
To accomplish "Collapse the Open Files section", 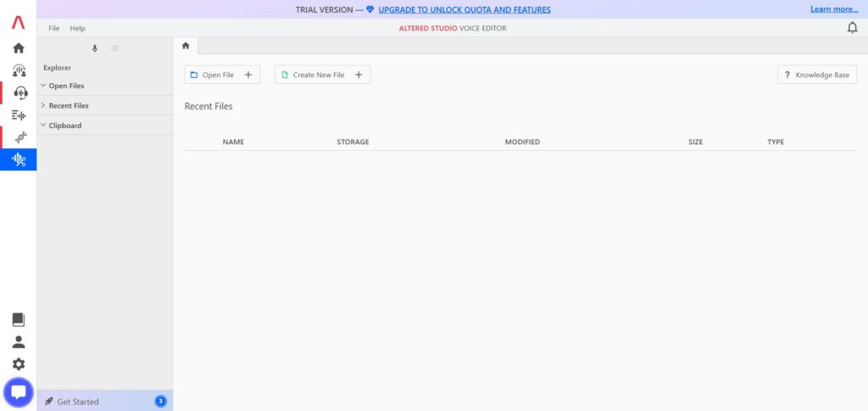I will [43, 86].
